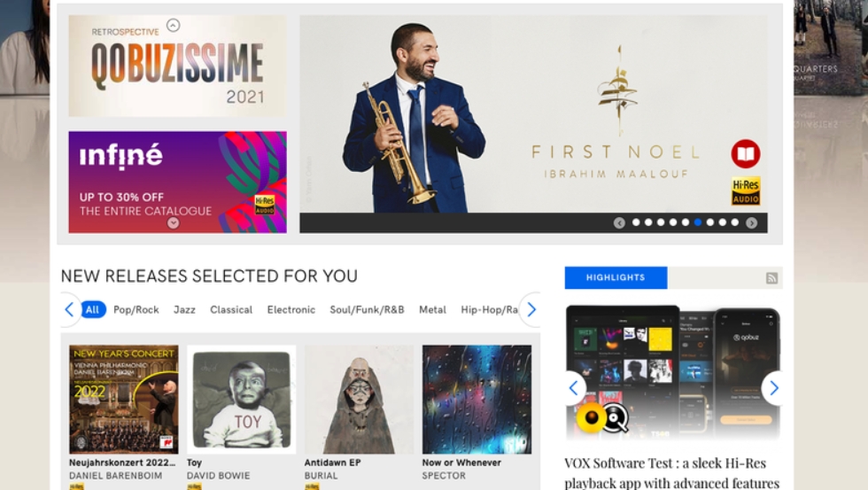This screenshot has width=868, height=490.
Task: Select the first carousel dot indicator
Action: click(x=636, y=222)
